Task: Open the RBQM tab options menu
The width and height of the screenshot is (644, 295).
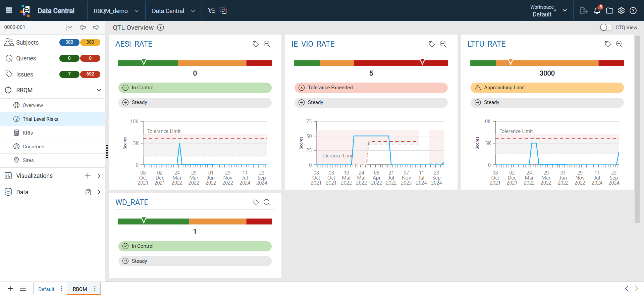Action: coord(95,289)
